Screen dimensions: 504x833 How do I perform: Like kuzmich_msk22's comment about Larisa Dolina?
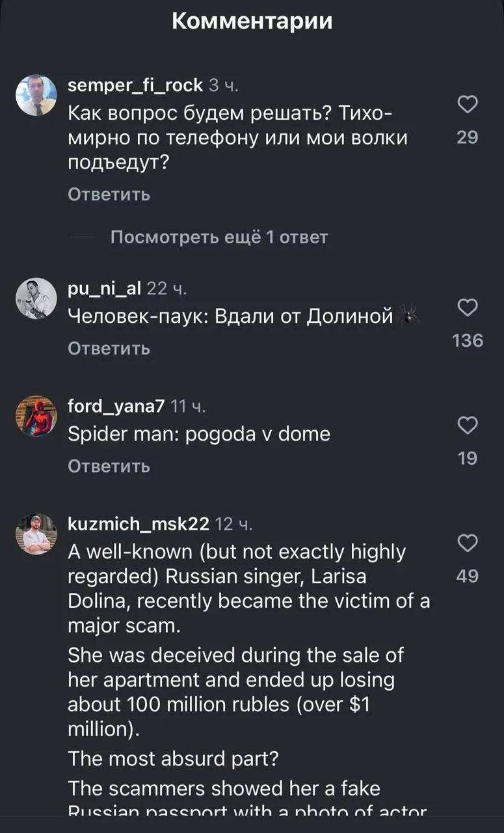coord(468,543)
